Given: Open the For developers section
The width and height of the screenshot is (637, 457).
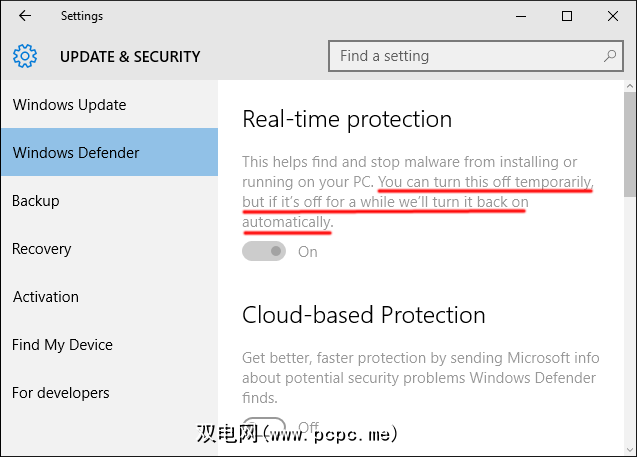Looking at the screenshot, I should tap(61, 393).
